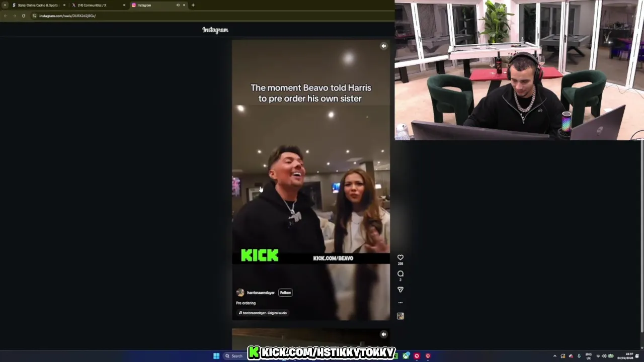
Task: Show hidden system tray icons
Action: (x=555, y=356)
